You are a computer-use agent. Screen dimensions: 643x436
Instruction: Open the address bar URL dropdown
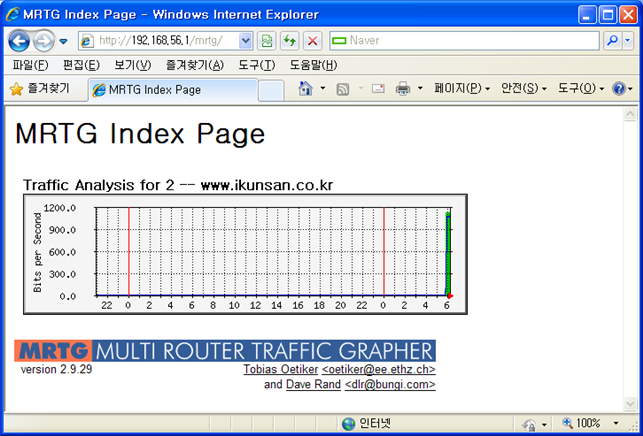(x=246, y=40)
